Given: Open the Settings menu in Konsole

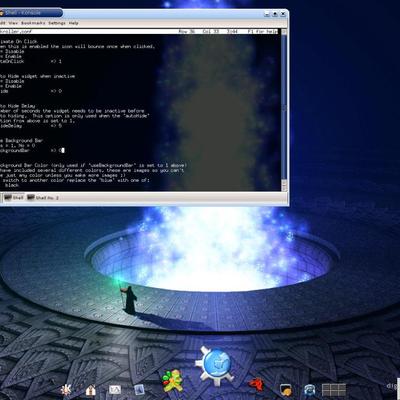Looking at the screenshot, I should pos(57,23).
